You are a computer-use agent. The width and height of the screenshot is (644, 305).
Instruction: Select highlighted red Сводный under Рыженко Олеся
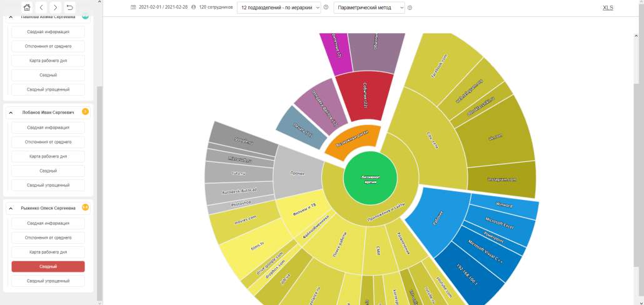(x=48, y=266)
